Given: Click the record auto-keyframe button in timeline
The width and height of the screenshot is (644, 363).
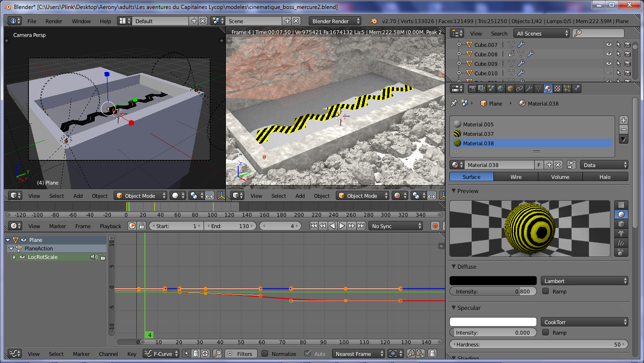Looking at the screenshot, I should (x=435, y=226).
